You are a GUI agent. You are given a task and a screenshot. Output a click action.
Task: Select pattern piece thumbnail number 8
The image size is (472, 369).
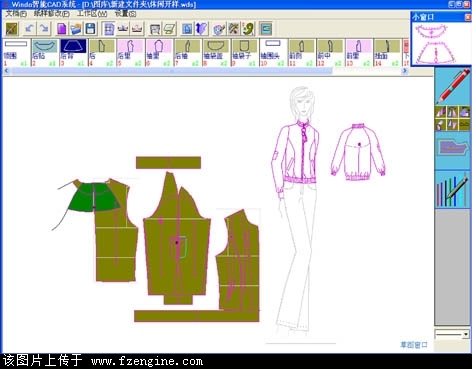point(216,52)
